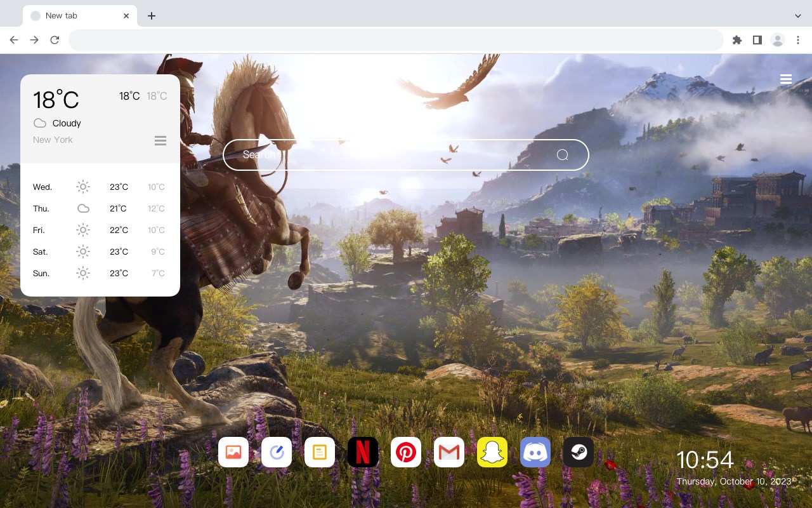Image resolution: width=812 pixels, height=508 pixels.
Task: Open the browser extensions puzzle icon
Action: point(737,40)
